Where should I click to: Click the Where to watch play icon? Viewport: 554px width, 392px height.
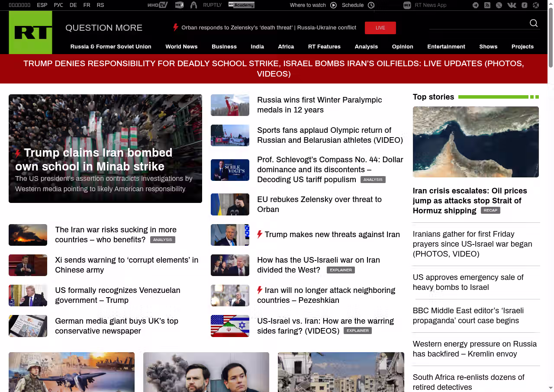pyautogui.click(x=333, y=5)
